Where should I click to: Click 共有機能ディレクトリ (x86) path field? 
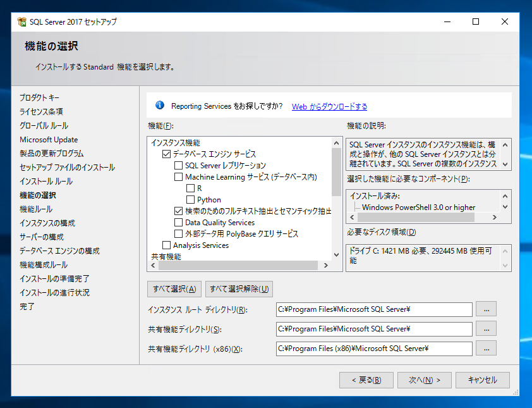pos(374,349)
